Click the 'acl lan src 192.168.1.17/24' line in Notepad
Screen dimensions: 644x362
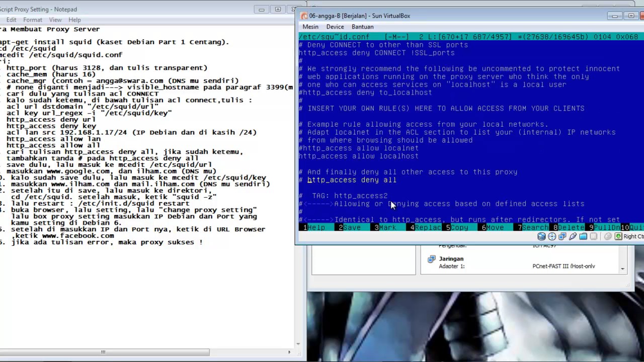tap(131, 133)
